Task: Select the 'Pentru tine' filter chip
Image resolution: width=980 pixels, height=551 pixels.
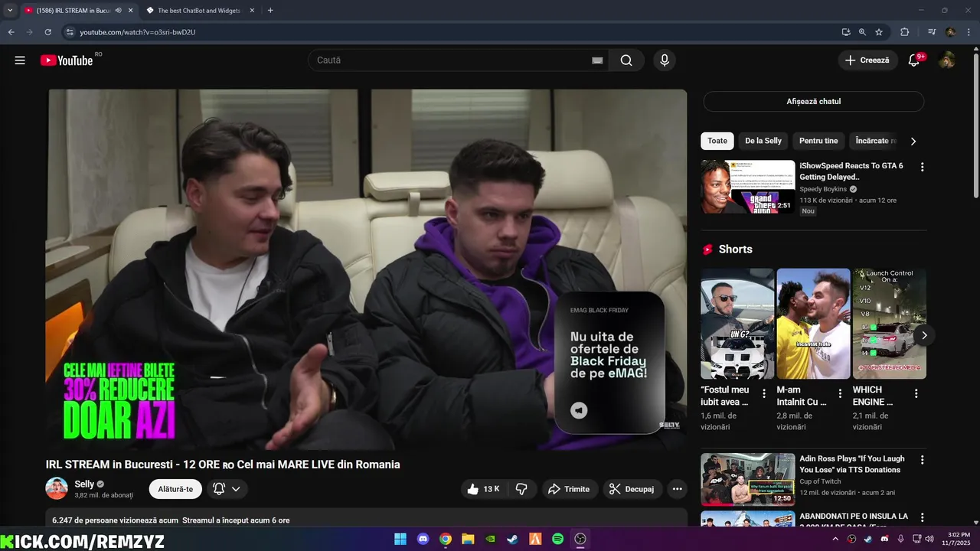Action: (818, 141)
